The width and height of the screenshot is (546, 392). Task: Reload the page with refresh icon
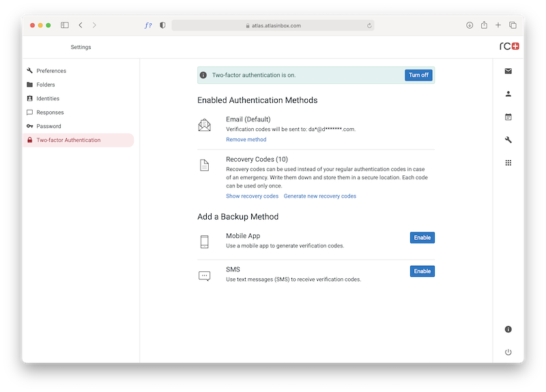[369, 25]
